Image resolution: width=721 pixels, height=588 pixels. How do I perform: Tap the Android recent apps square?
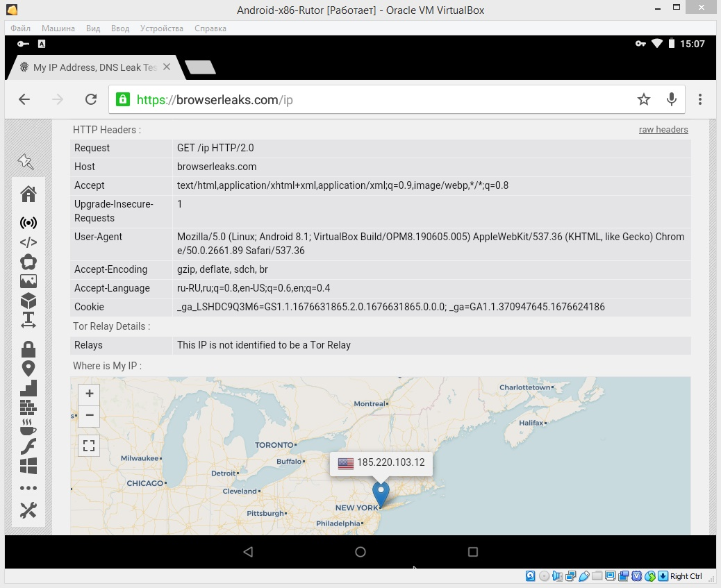(x=473, y=552)
